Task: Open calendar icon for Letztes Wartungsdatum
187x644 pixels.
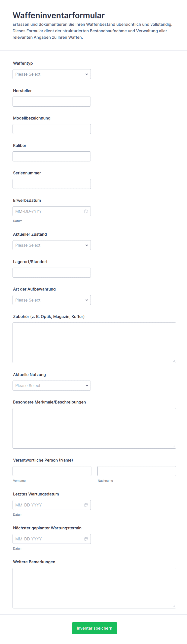Action: [86, 505]
